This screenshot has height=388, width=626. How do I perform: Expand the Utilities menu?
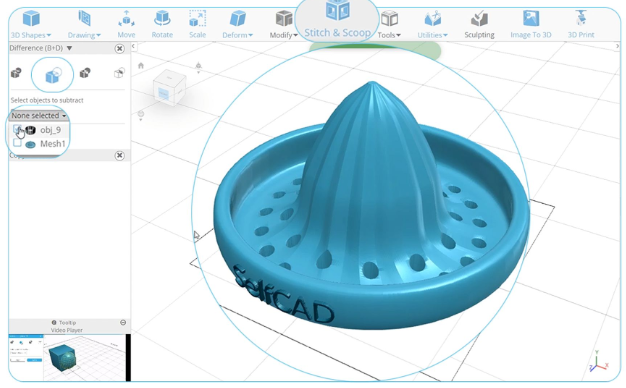[432, 25]
